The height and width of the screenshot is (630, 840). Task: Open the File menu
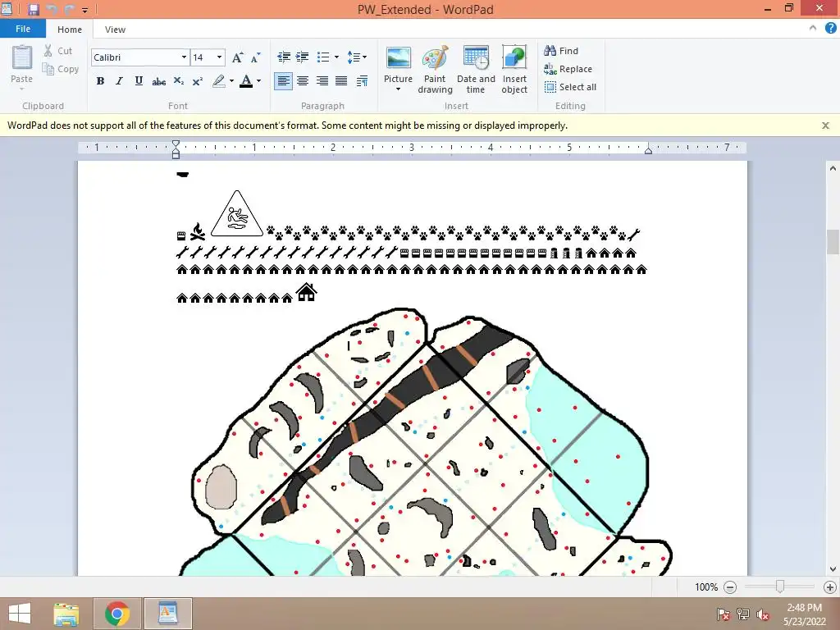(x=23, y=29)
